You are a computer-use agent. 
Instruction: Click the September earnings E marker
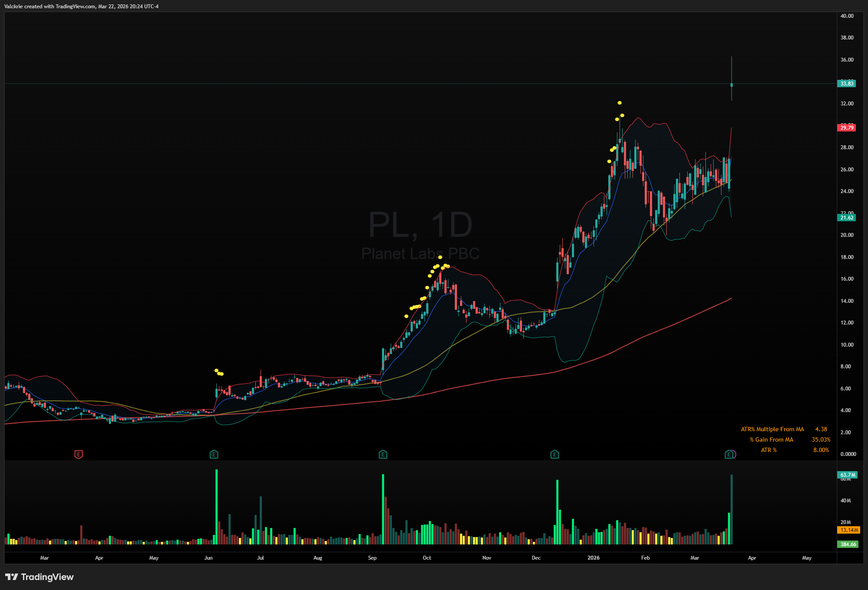383,454
